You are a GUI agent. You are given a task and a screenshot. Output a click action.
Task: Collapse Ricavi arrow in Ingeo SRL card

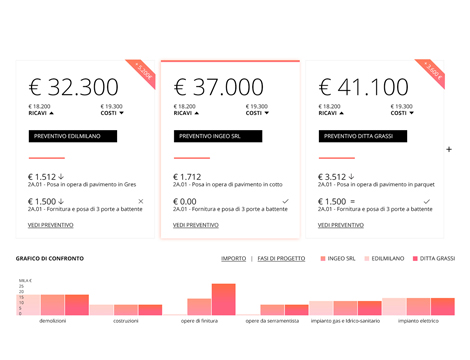pyautogui.click(x=197, y=113)
